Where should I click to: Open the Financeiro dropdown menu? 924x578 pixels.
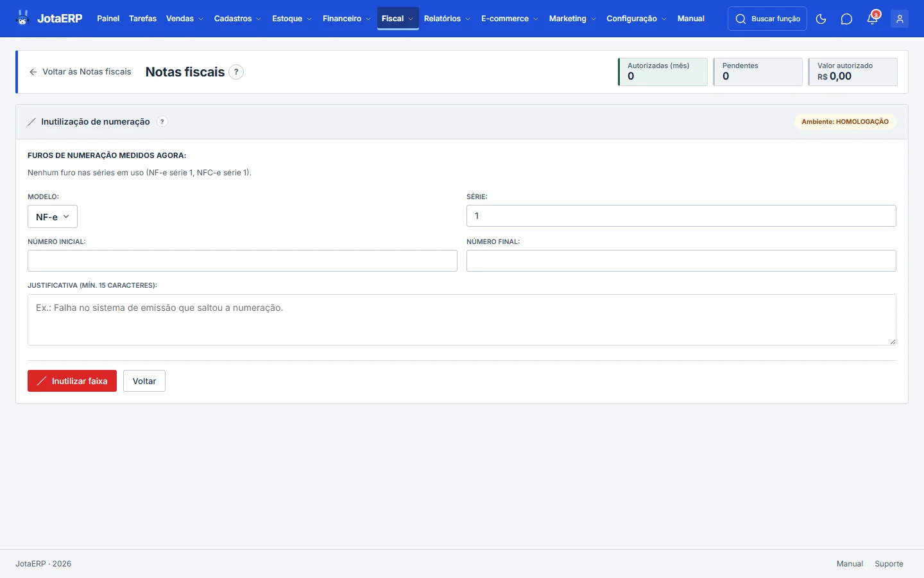click(346, 19)
